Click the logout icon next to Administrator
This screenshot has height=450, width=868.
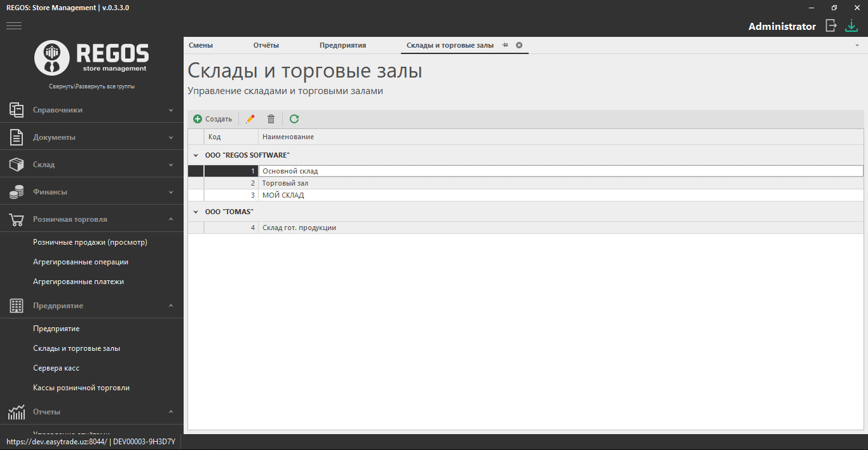click(831, 26)
